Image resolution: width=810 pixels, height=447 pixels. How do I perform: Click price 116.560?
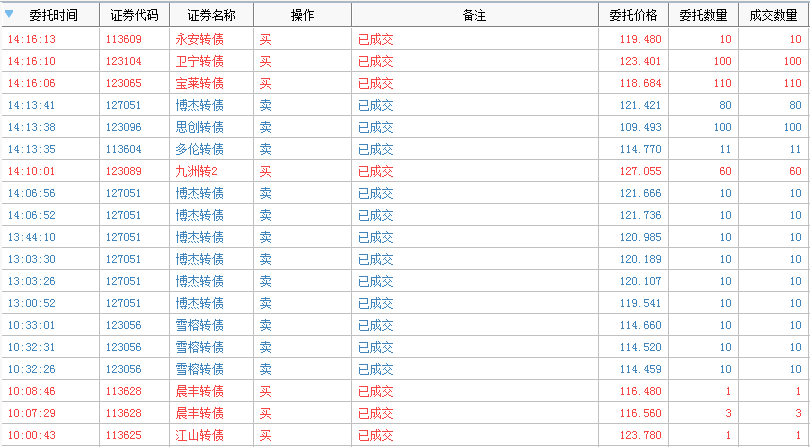[x=641, y=413]
